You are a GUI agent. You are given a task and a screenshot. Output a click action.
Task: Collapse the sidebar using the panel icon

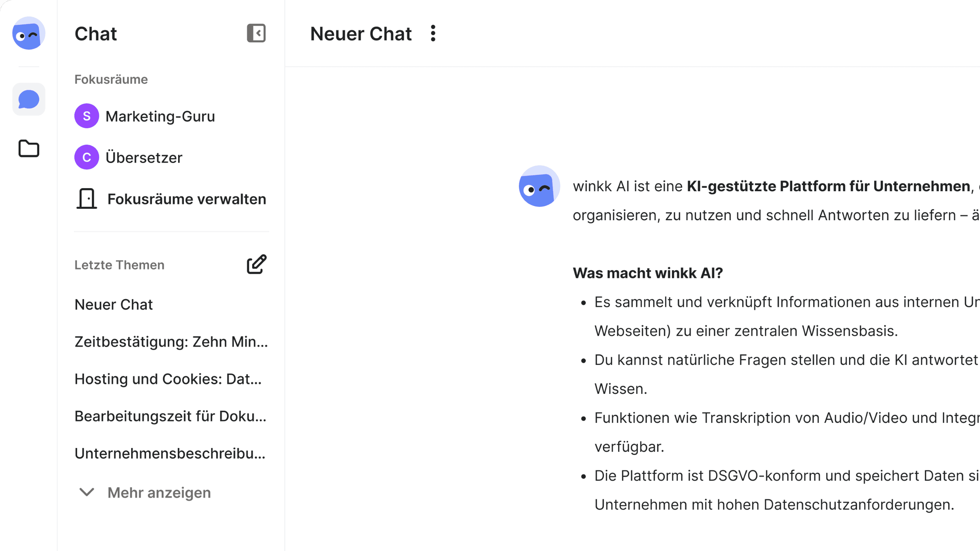pyautogui.click(x=256, y=33)
